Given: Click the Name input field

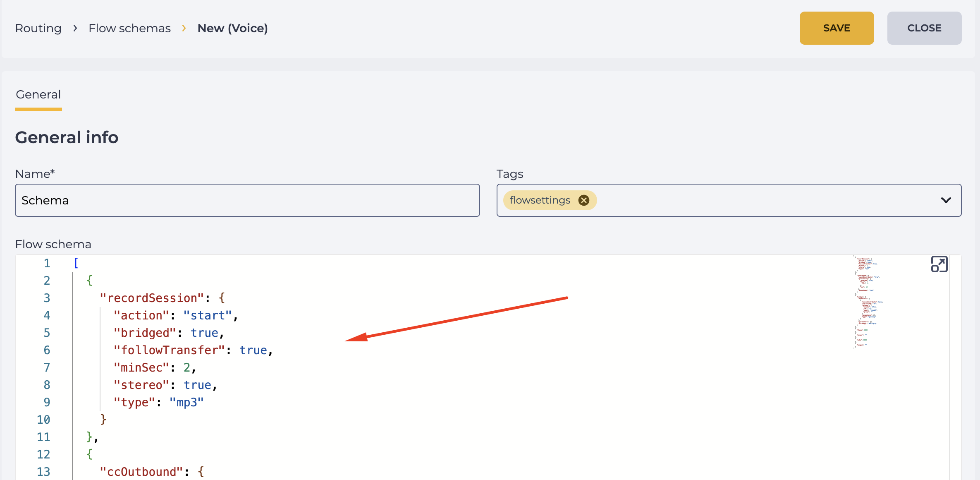Looking at the screenshot, I should pyautogui.click(x=247, y=200).
